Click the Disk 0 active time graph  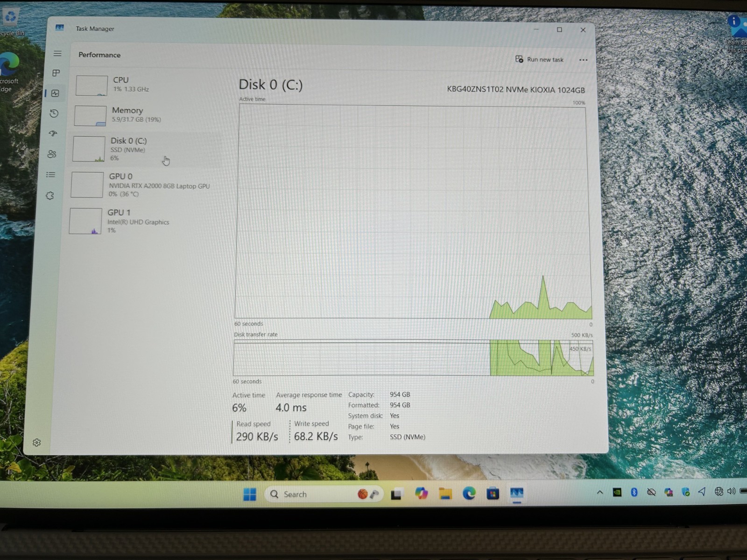(x=413, y=211)
